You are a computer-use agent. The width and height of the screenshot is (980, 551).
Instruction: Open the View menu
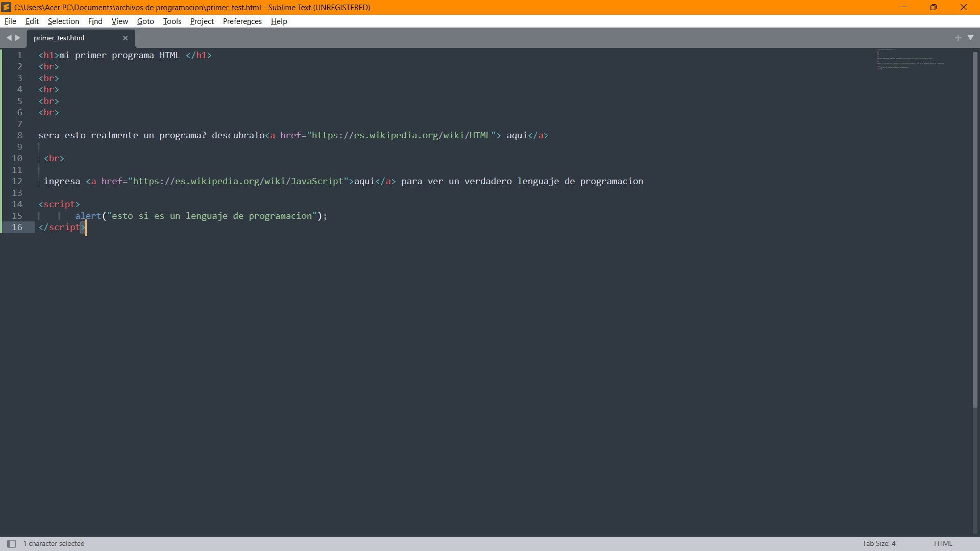[x=119, y=21]
